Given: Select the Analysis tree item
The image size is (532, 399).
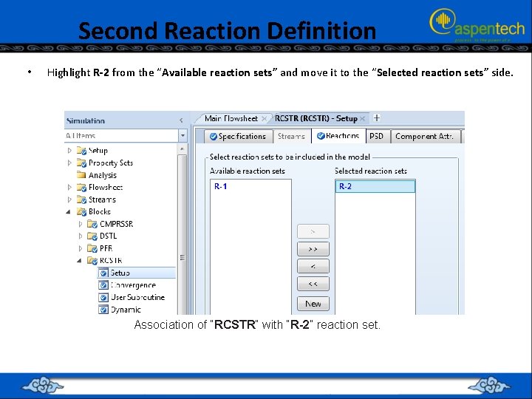Looking at the screenshot, I should tap(103, 175).
